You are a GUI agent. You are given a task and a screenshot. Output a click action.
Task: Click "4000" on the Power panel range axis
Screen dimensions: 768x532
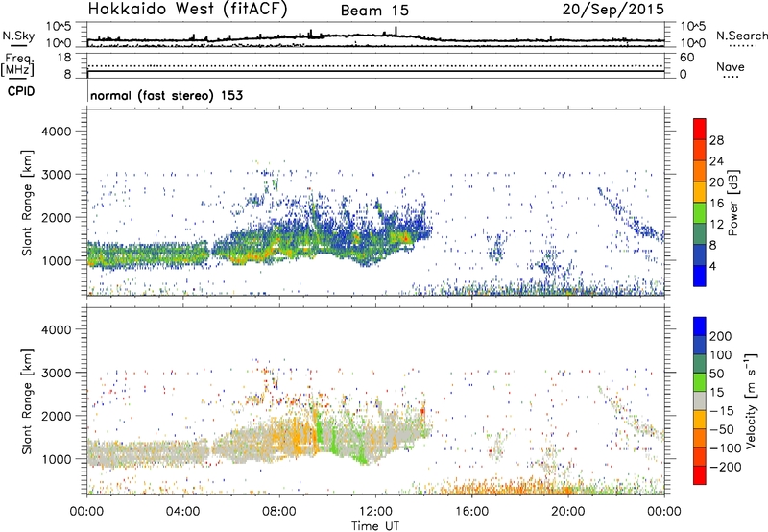(56, 132)
